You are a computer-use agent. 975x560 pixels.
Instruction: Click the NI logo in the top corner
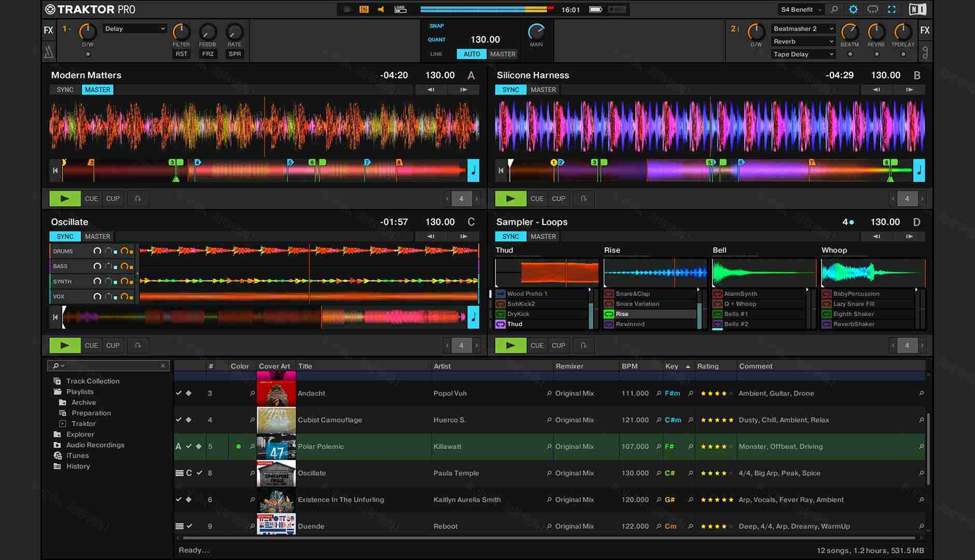(x=918, y=9)
